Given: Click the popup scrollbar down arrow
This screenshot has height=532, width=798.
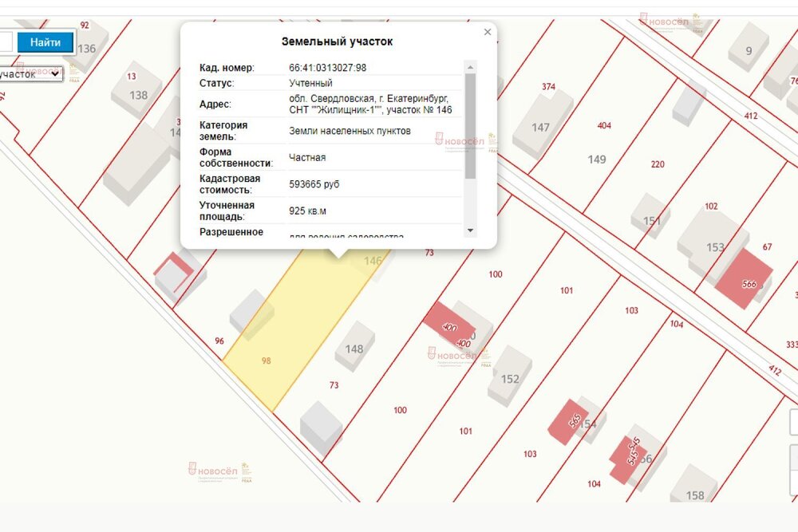Looking at the screenshot, I should pyautogui.click(x=470, y=231).
